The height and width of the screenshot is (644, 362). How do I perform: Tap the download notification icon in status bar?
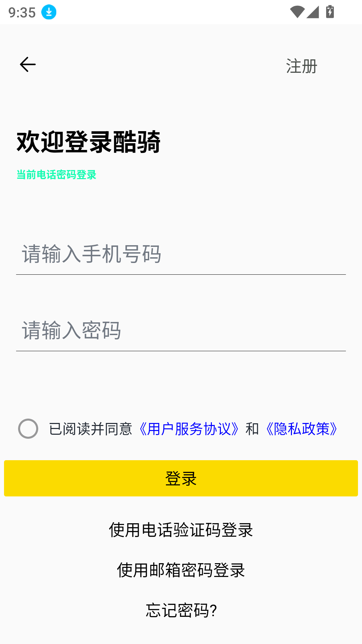pos(49,12)
